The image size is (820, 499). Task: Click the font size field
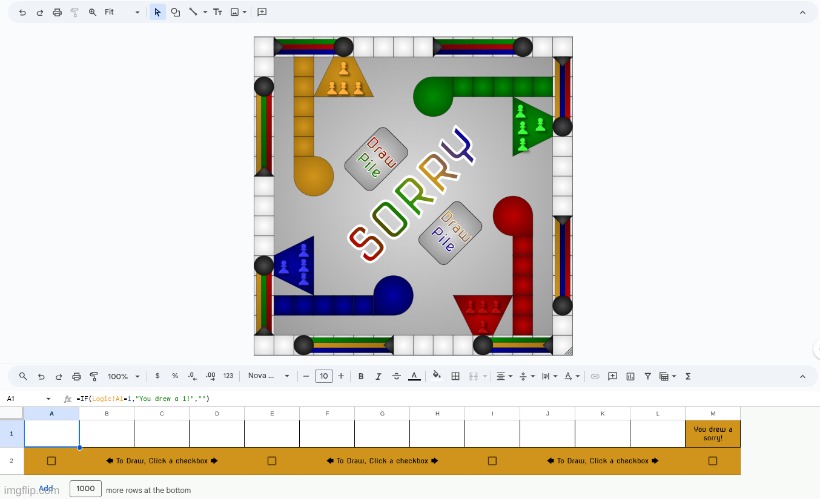tap(324, 376)
